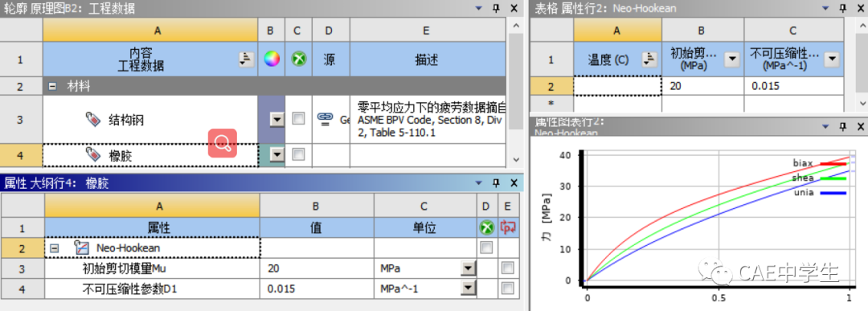Pin the 轮廓 原理图B2 outline panel
Viewport: 868px width, 311px height.
[x=496, y=8]
